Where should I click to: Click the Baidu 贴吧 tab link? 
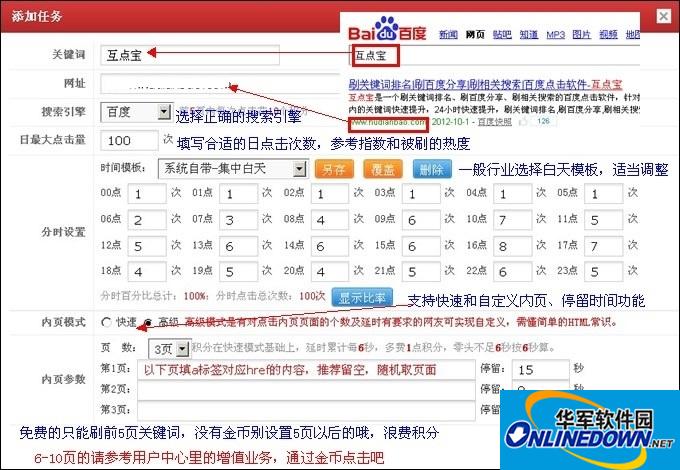502,34
